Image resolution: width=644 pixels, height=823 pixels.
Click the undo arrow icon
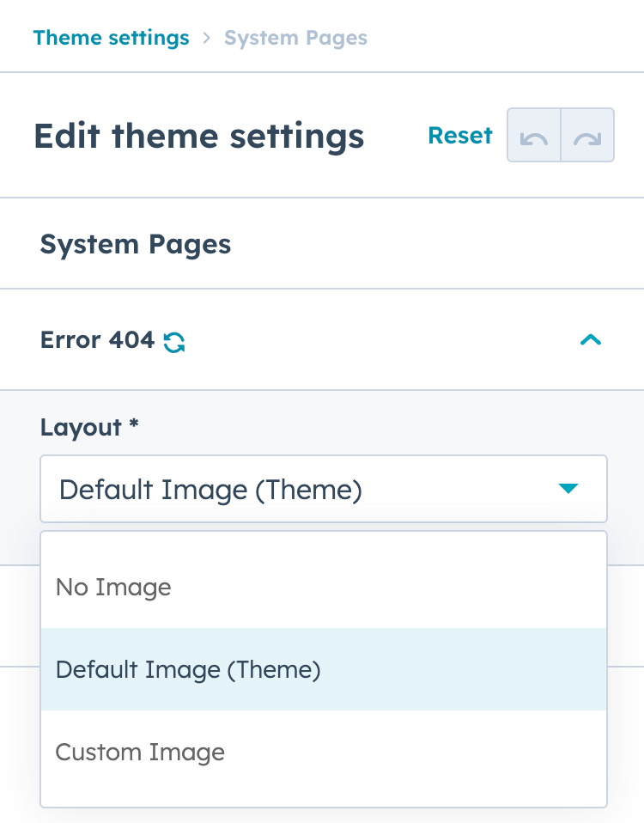(x=533, y=135)
